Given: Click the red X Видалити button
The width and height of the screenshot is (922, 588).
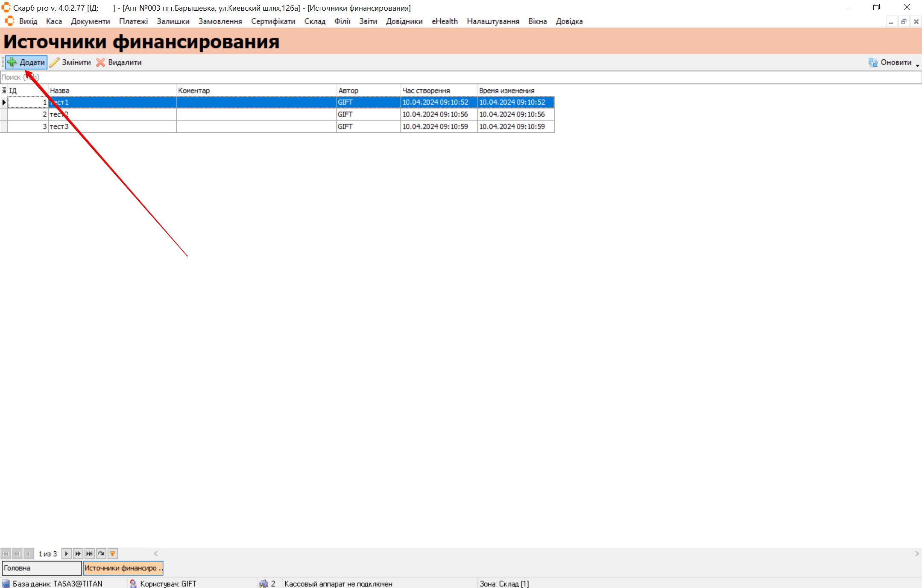Looking at the screenshot, I should click(119, 62).
